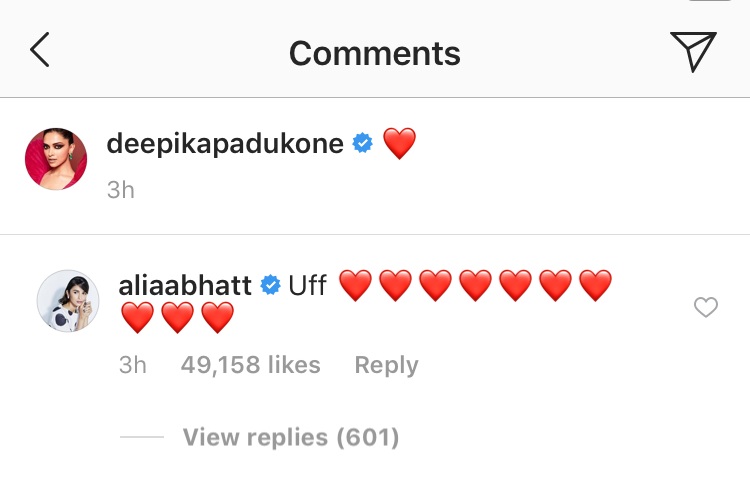
Task: Tap the "Uff" comment text
Action: tap(308, 285)
